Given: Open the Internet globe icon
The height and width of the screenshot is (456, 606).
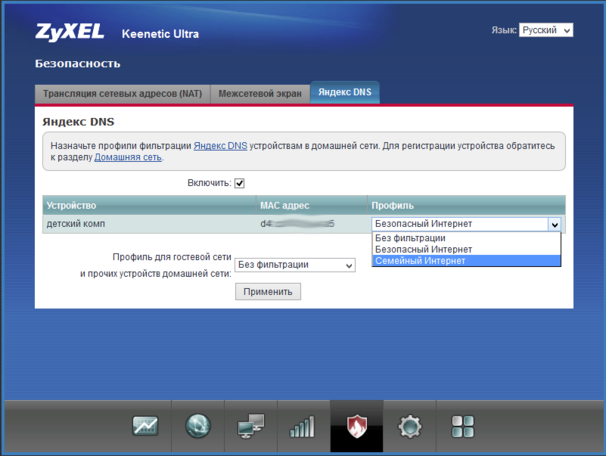Looking at the screenshot, I should (x=198, y=426).
